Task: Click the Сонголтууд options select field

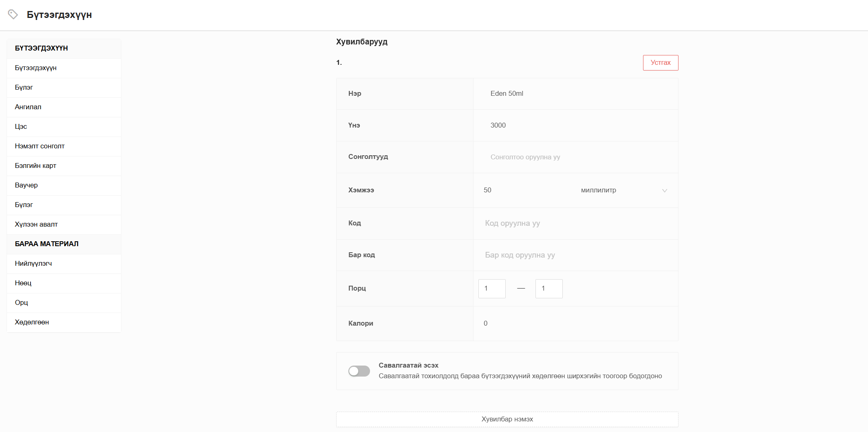Action: [575, 157]
